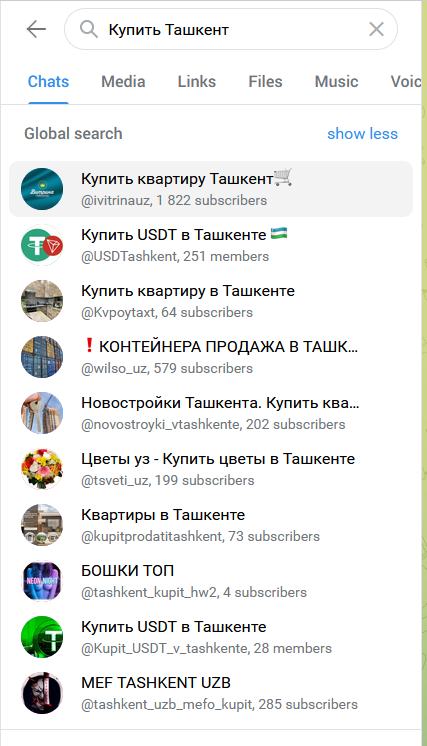Switch to the Links tab
The width and height of the screenshot is (427, 746).
pos(197,82)
